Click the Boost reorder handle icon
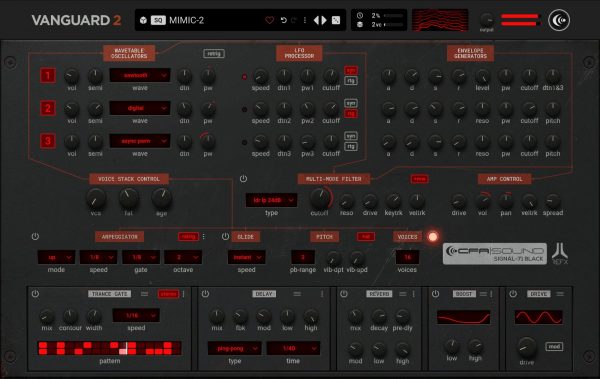 (483, 294)
